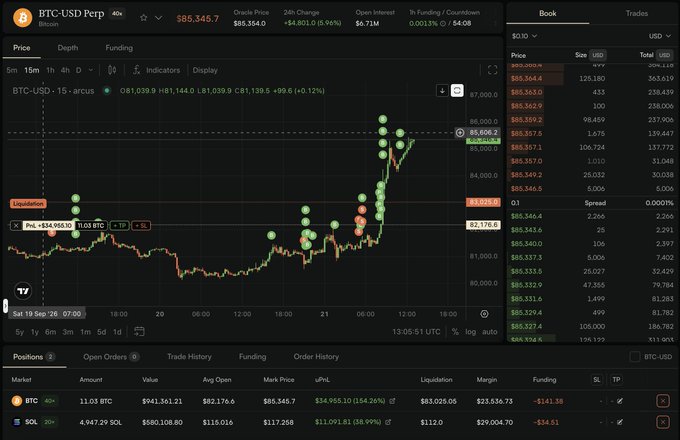
Task: Check the BTC-USD filter checkbox
Action: click(x=634, y=357)
